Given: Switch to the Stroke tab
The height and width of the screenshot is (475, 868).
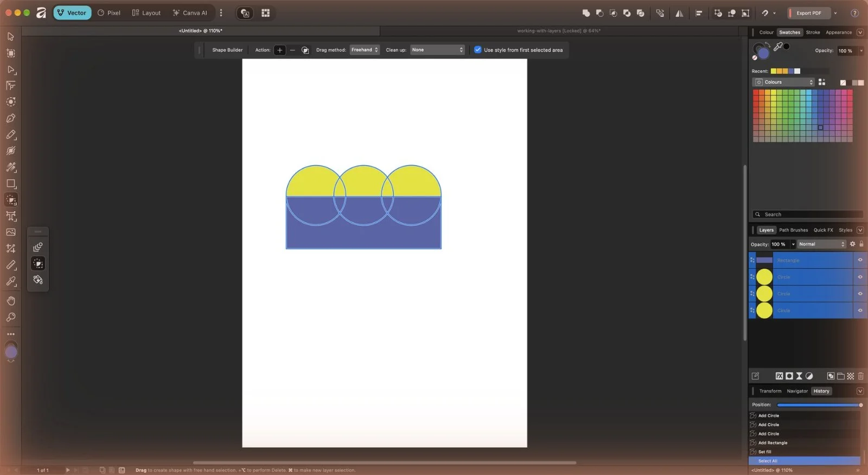Looking at the screenshot, I should [813, 33].
